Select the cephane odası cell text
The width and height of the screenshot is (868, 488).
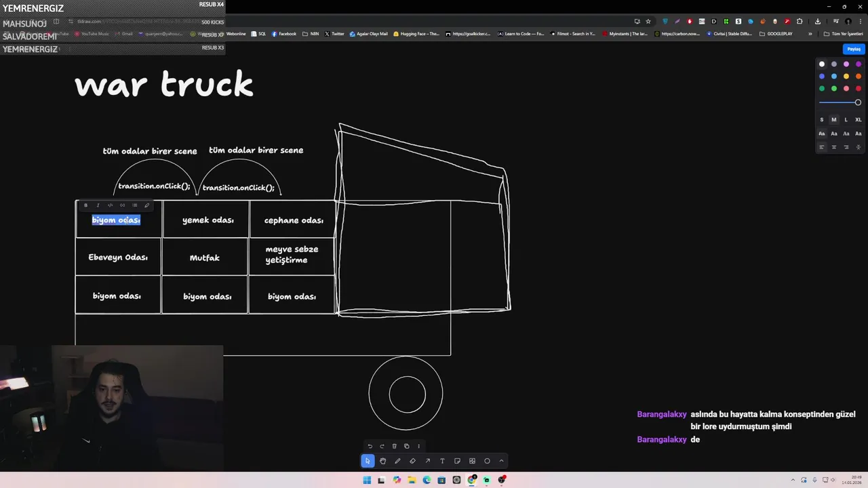pyautogui.click(x=294, y=220)
